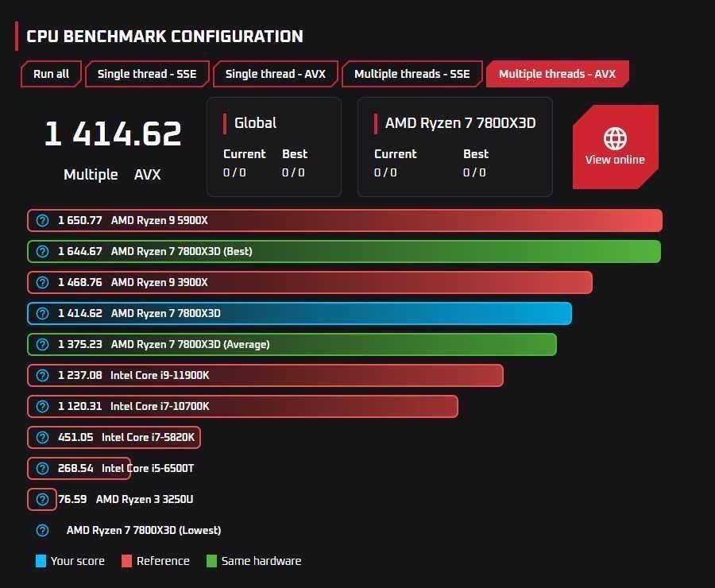The height and width of the screenshot is (588, 715).
Task: Switch to the Single thread - AVX tab
Action: point(276,74)
